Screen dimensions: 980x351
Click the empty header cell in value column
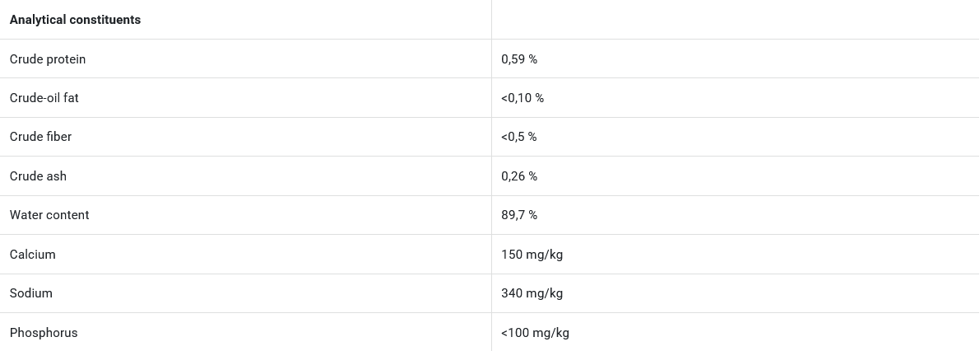point(735,20)
